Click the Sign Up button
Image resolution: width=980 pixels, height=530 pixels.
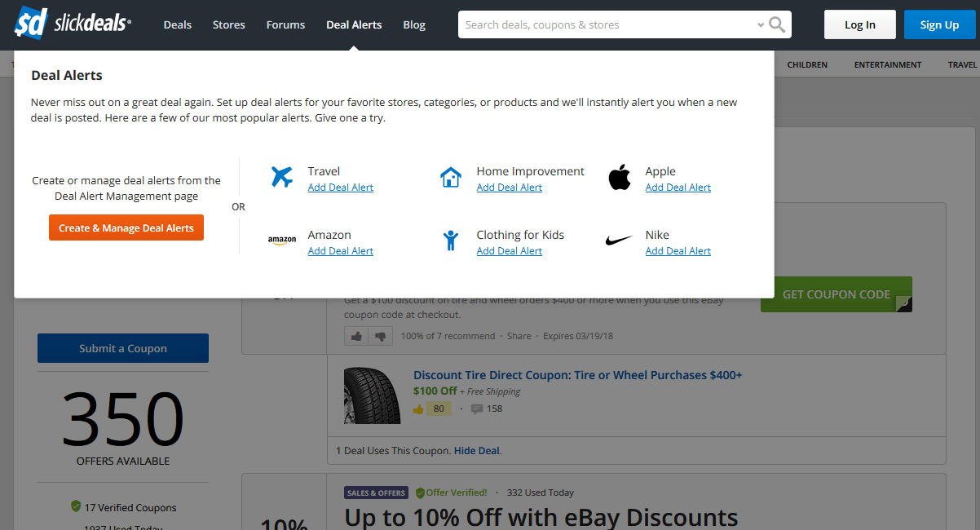coord(939,24)
